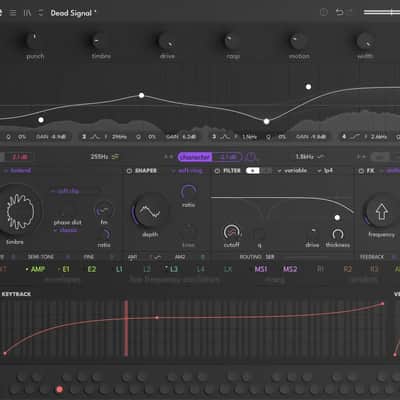
Task: Click the depth waveform knob in Shaper
Action: (149, 212)
